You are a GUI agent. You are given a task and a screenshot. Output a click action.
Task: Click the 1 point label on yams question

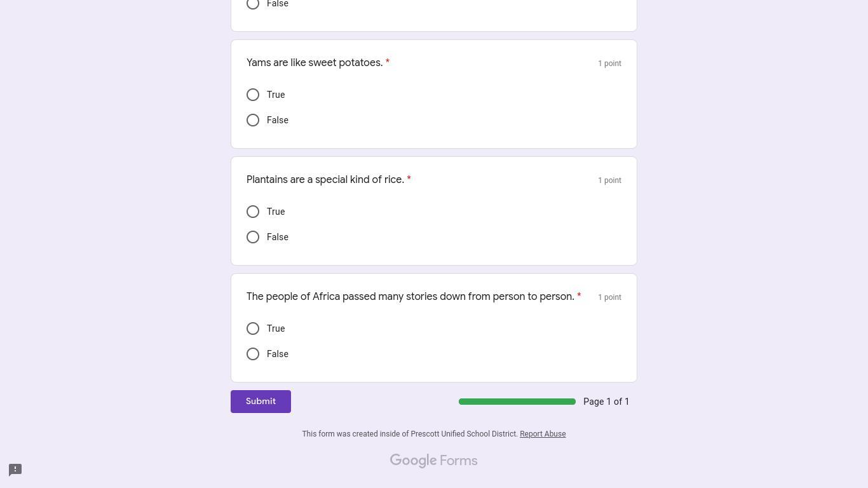[609, 64]
